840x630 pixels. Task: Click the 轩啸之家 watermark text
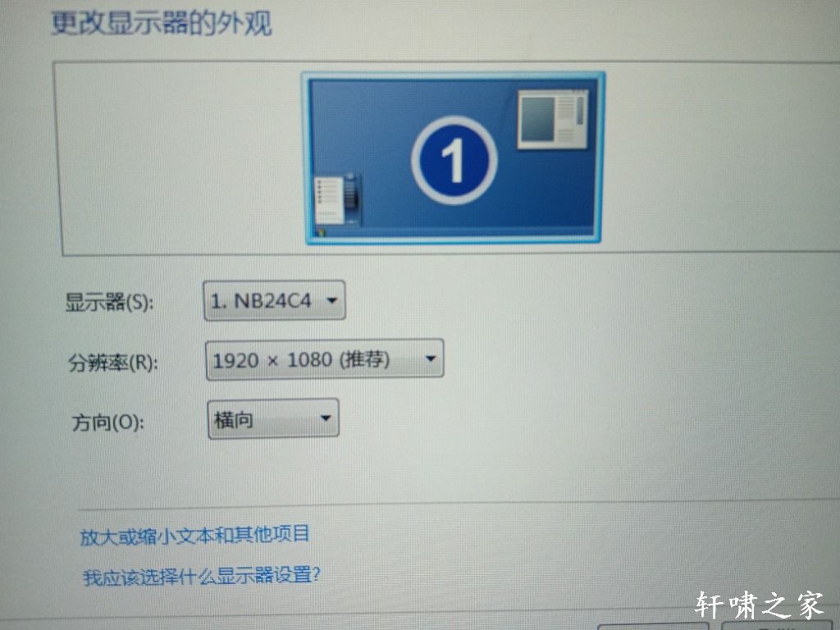(x=759, y=605)
